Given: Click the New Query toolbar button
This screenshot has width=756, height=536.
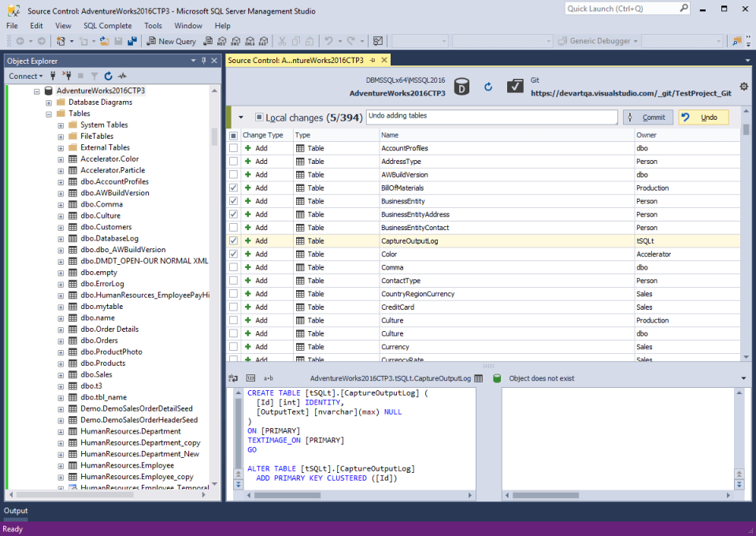Looking at the screenshot, I should pyautogui.click(x=171, y=41).
